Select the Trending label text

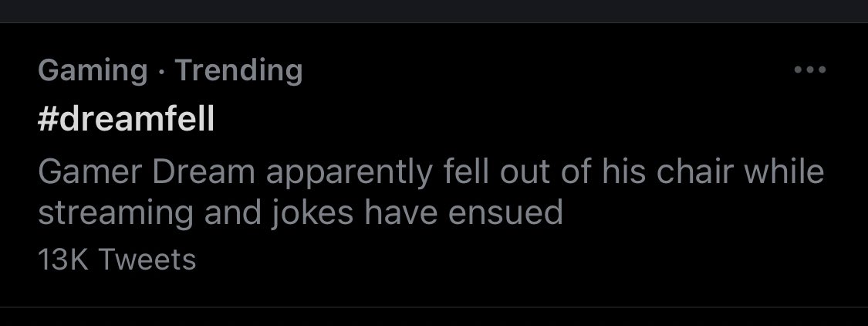click(x=239, y=71)
